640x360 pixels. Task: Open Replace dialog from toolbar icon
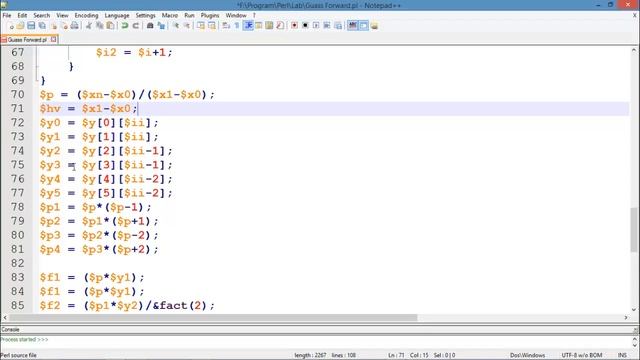[161, 26]
